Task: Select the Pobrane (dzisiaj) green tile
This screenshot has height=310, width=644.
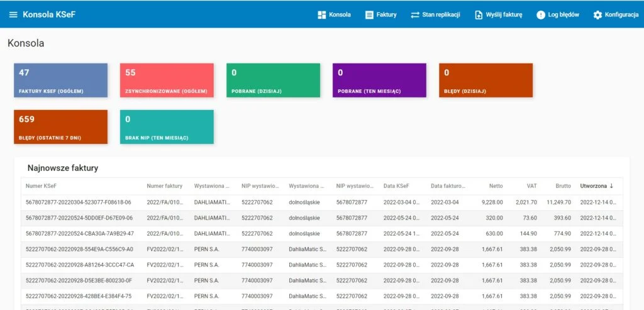Action: [273, 80]
